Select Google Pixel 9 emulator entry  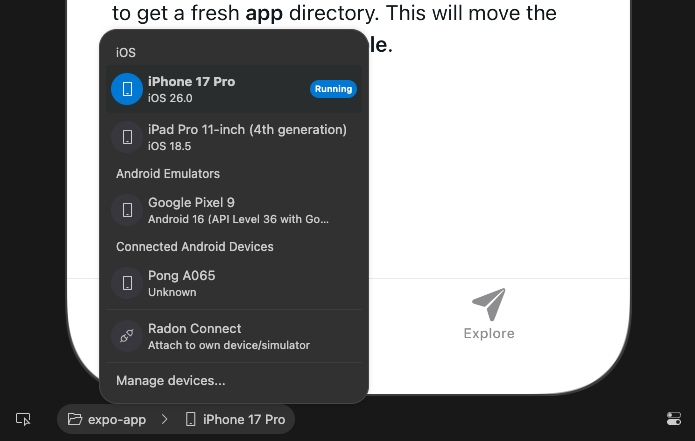coord(234,210)
